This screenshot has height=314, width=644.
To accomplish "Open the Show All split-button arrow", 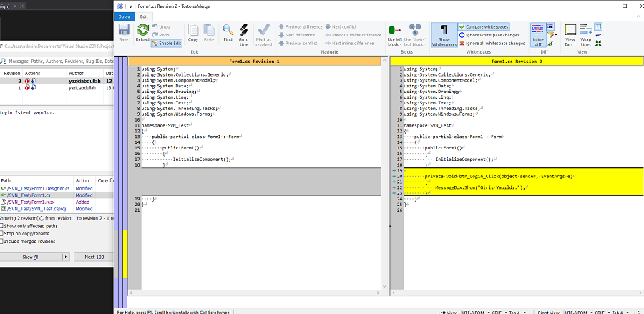I will point(66,256).
